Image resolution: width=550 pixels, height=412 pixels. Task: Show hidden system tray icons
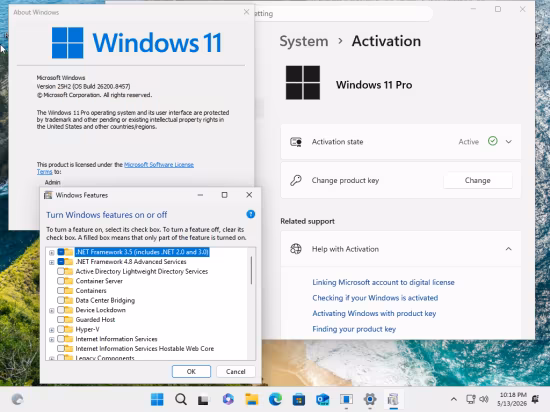pos(454,399)
